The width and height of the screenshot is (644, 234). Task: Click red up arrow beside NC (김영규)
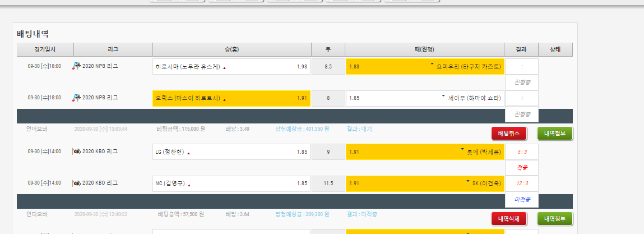(189, 185)
